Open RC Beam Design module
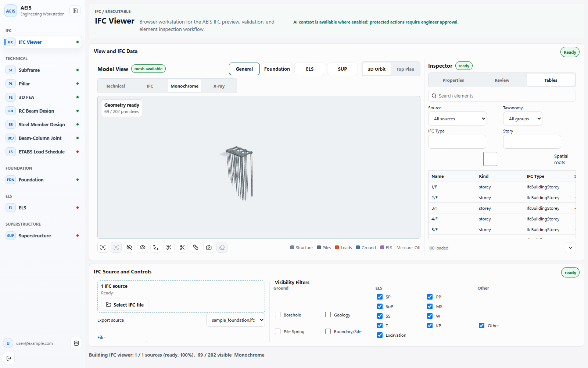Viewport: 588px width, 368px height. coord(42,111)
